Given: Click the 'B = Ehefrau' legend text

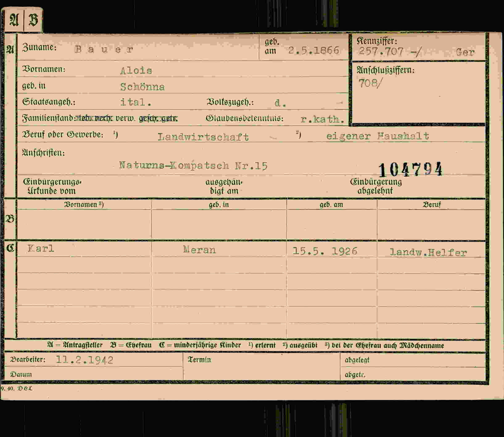Looking at the screenshot, I should coord(131,345).
